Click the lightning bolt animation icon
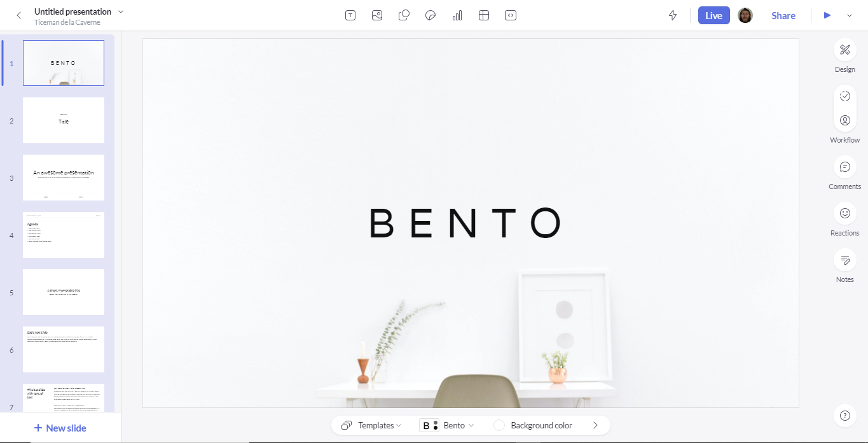The width and height of the screenshot is (868, 443). pyautogui.click(x=673, y=15)
